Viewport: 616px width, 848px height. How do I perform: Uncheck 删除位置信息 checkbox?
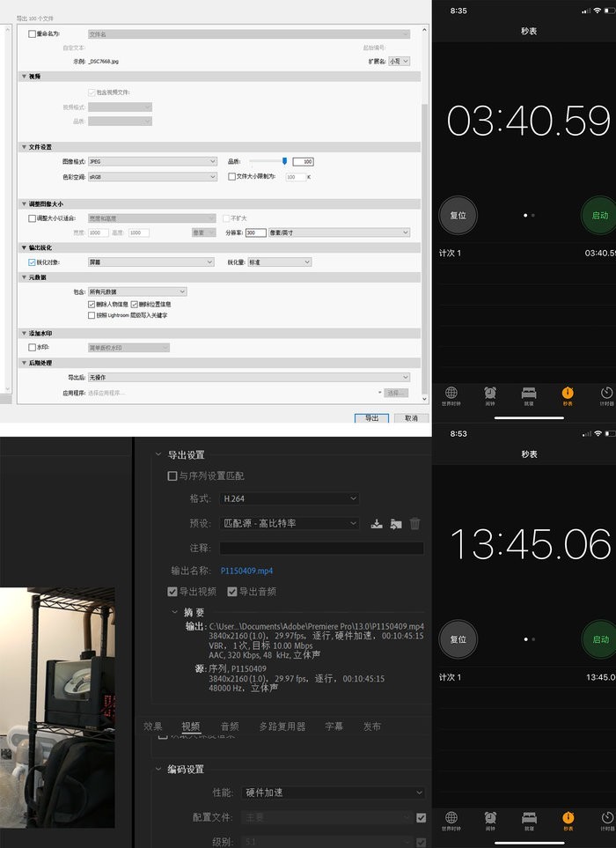pyautogui.click(x=134, y=305)
